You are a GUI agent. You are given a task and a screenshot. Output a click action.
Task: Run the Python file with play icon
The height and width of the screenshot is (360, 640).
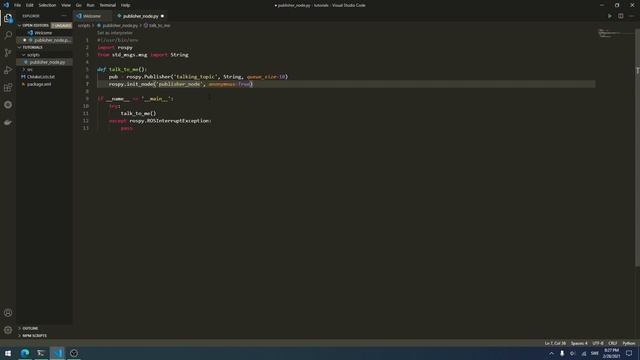click(610, 16)
